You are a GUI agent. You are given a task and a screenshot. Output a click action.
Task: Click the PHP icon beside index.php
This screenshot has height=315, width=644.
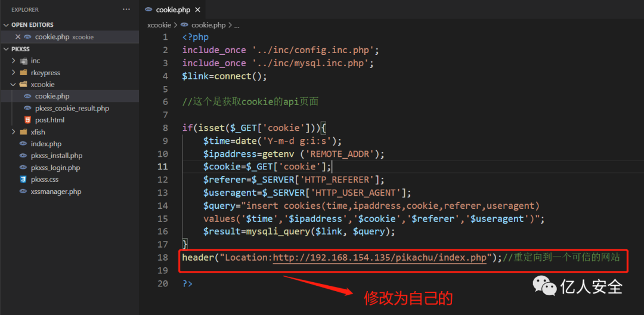coord(23,144)
